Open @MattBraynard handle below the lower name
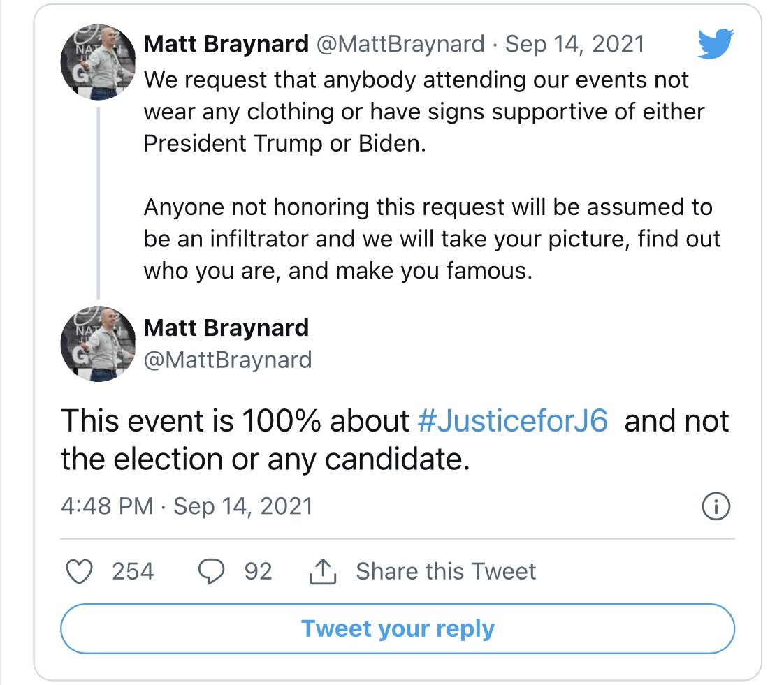The image size is (784, 685). coord(228,360)
